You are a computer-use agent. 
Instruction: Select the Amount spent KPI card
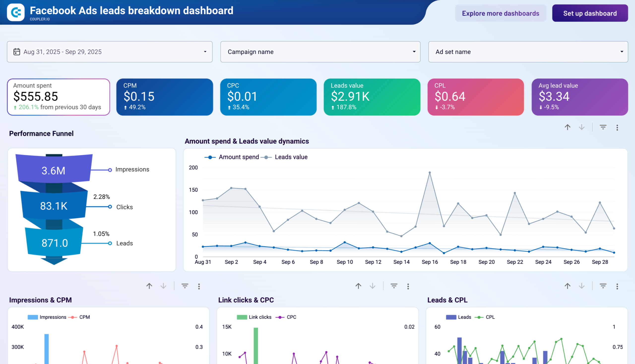click(59, 97)
